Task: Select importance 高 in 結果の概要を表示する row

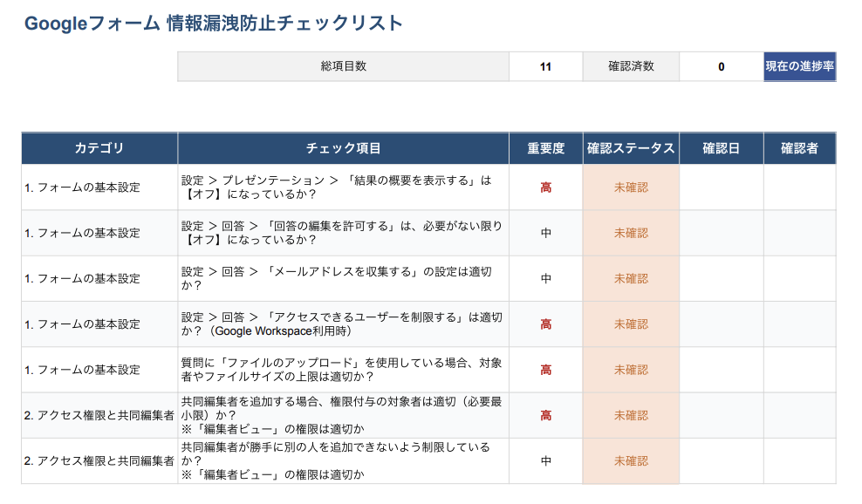Action: tap(546, 187)
